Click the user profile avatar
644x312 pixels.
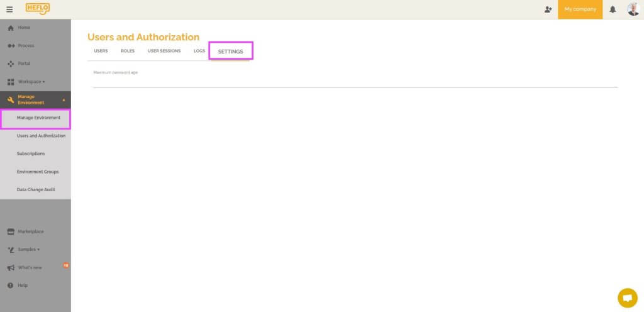[633, 9]
